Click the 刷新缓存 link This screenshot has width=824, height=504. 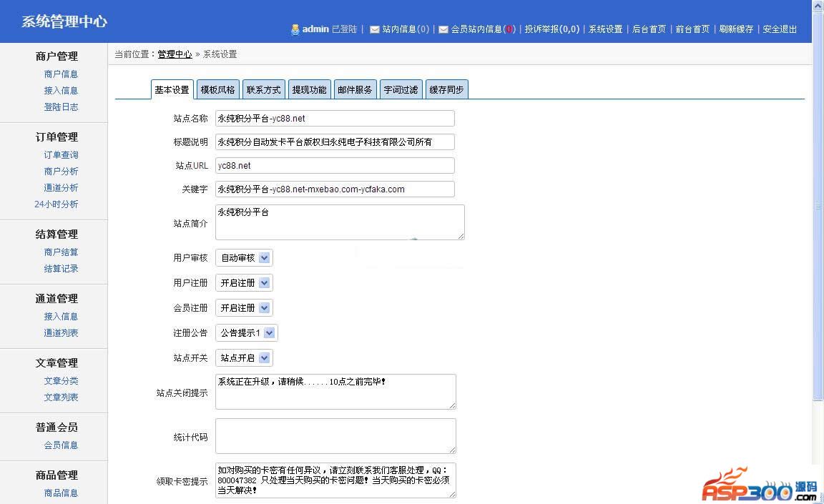click(736, 29)
